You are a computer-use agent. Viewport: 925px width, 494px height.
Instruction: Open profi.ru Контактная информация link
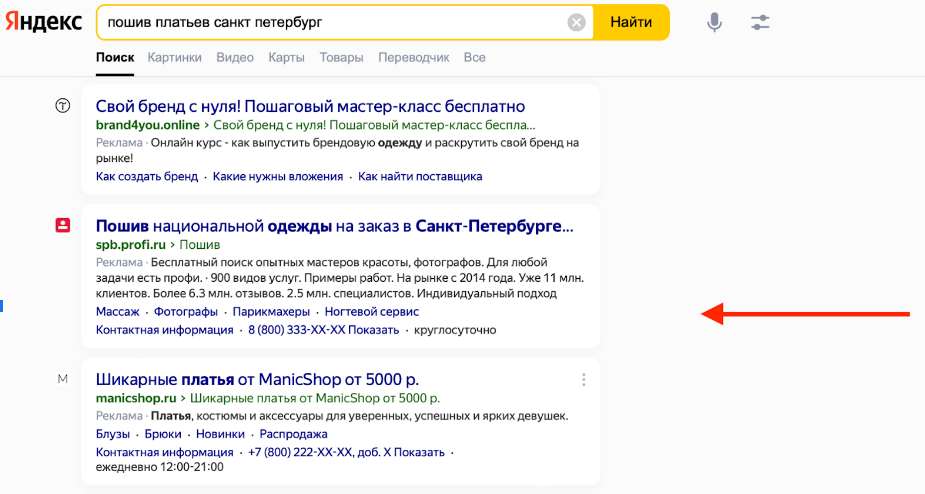pos(165,330)
